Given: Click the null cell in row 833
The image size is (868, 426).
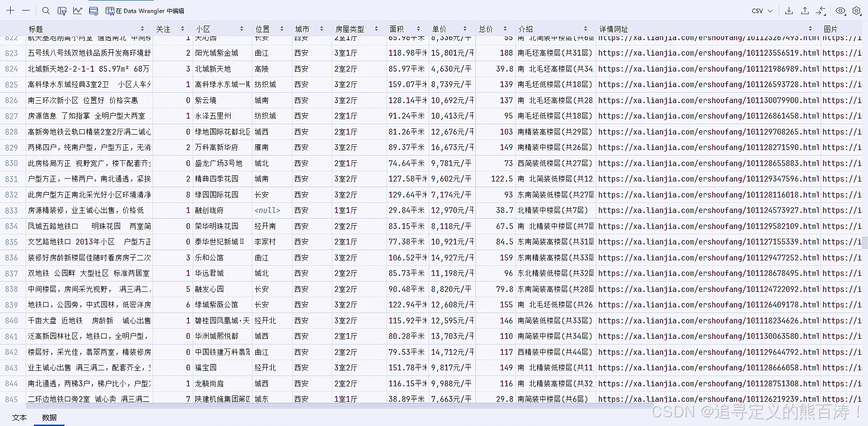Looking at the screenshot, I should tap(272, 211).
